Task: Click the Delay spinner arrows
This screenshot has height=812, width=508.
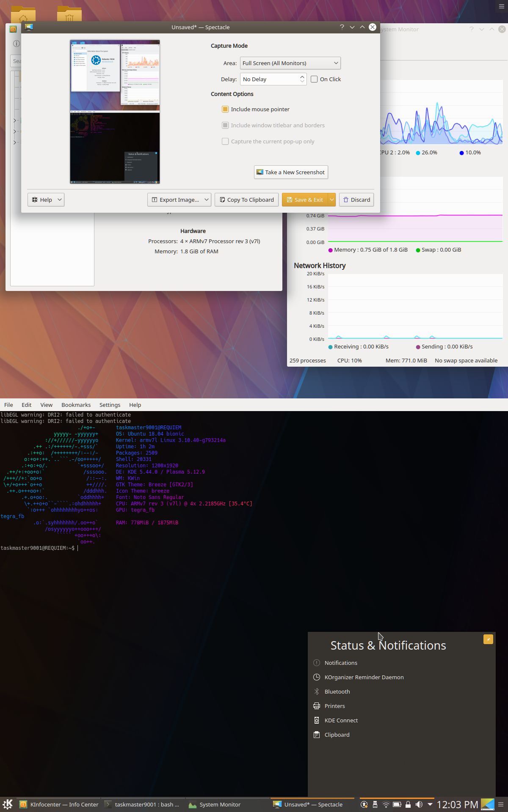Action: point(302,79)
